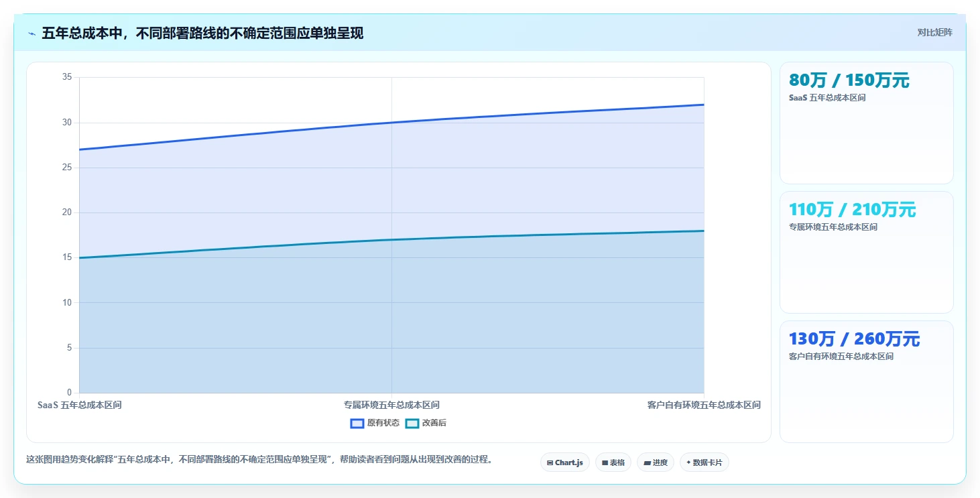Click the teal 改善后 legend color box

pos(412,423)
